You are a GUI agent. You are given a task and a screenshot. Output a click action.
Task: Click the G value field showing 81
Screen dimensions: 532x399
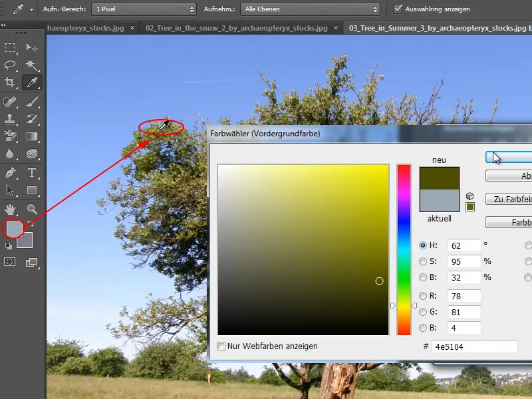[464, 312]
